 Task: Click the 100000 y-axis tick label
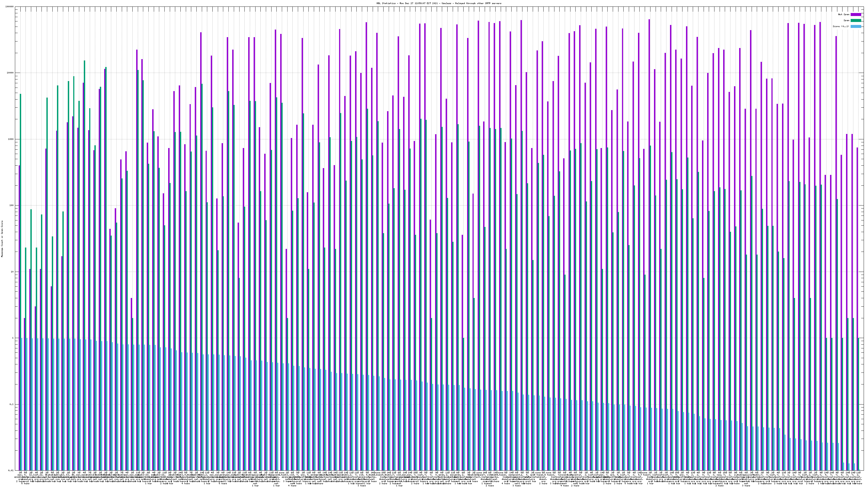coord(10,7)
